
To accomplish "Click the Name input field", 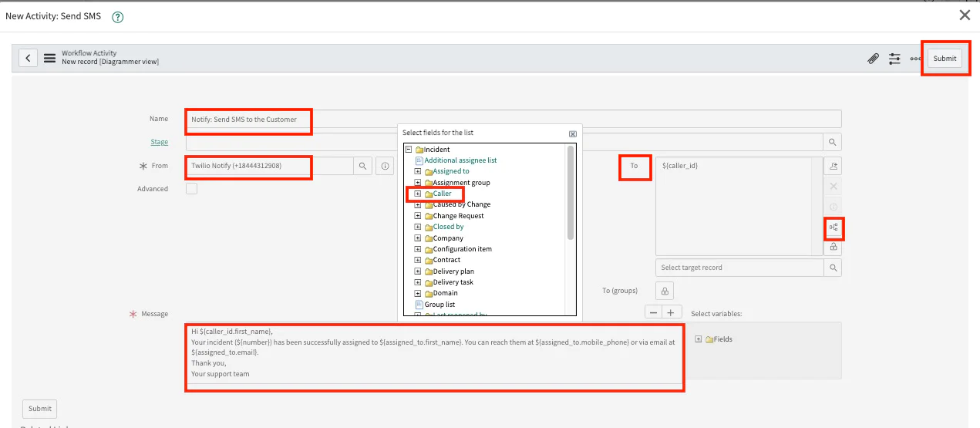I will (x=514, y=120).
